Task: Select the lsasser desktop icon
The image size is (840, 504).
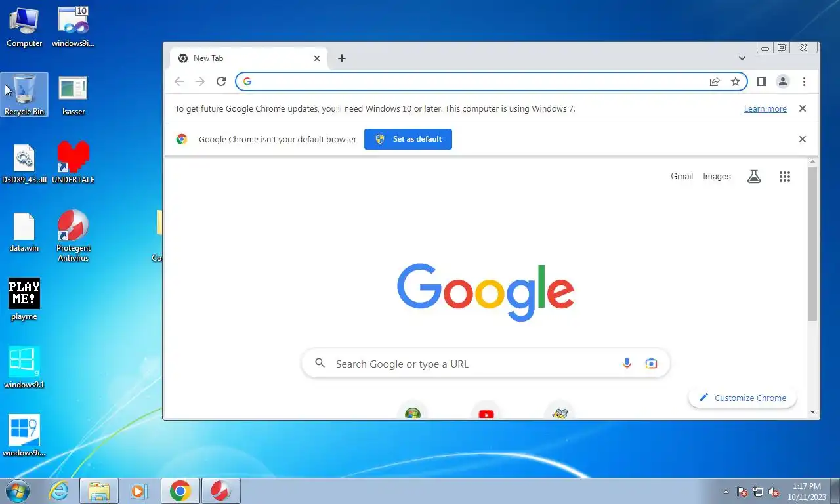Action: 73,96
